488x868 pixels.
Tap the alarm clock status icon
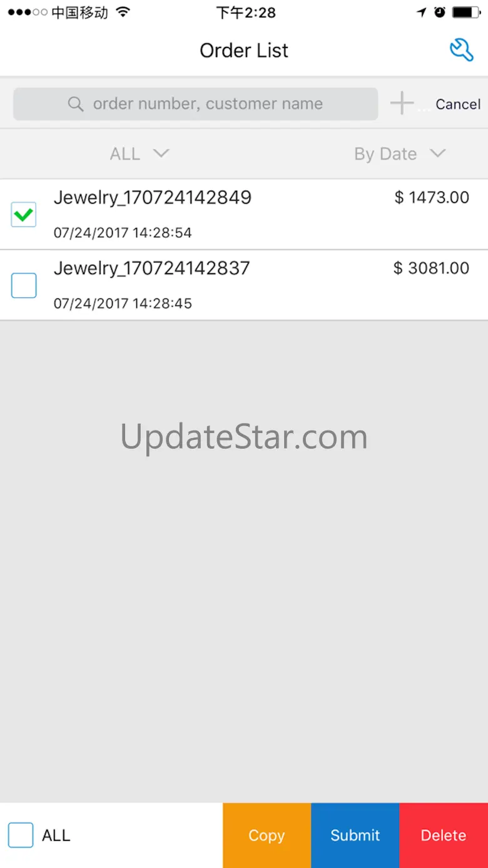point(440,12)
